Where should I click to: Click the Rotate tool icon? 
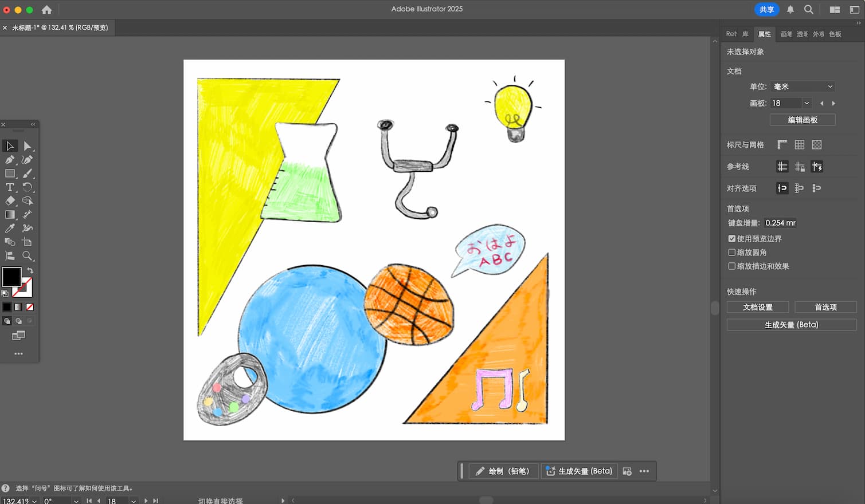[28, 187]
